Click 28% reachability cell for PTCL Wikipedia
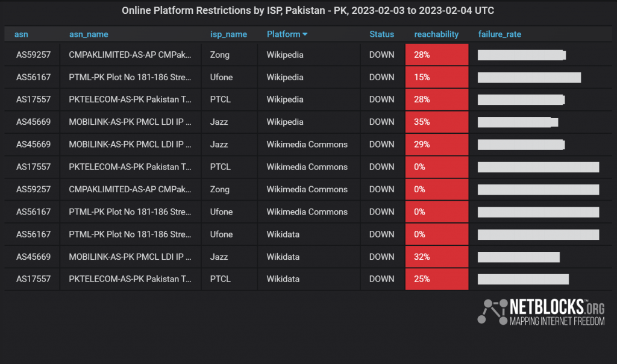Viewport: 617px width, 364px height. (x=437, y=99)
